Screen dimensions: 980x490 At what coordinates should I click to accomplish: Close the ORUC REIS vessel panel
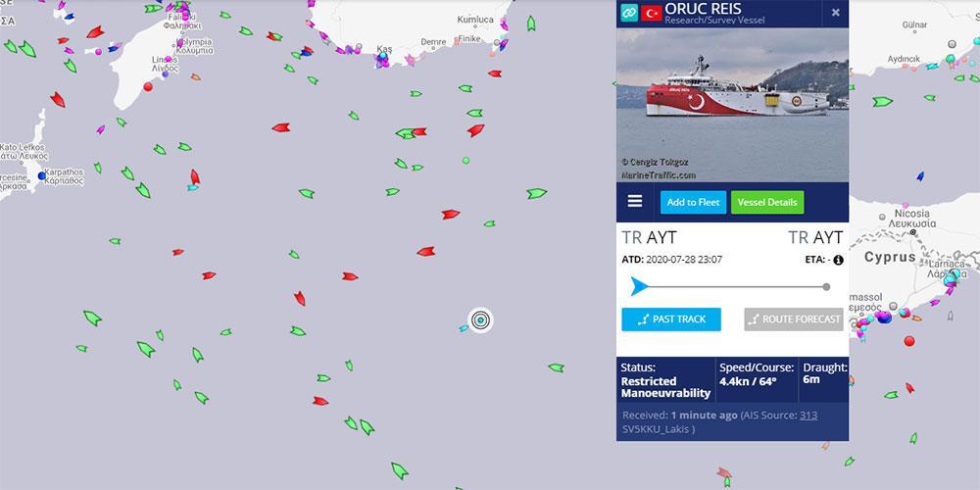click(836, 13)
